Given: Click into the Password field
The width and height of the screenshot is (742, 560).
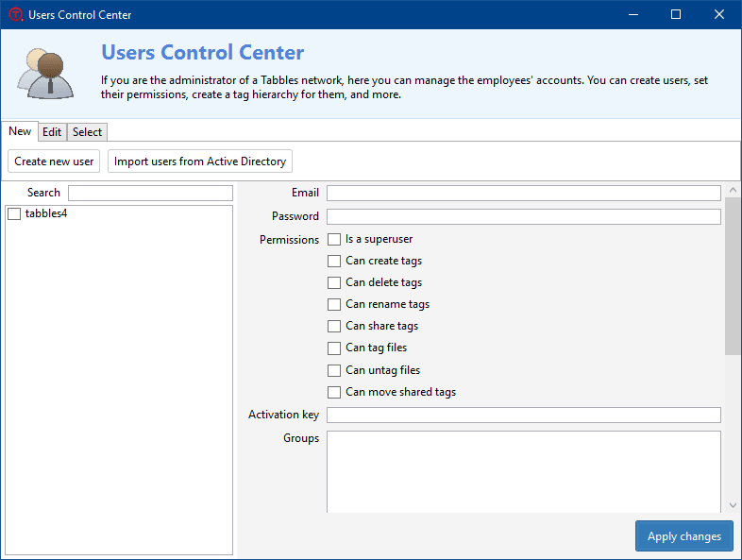Looking at the screenshot, I should [524, 217].
